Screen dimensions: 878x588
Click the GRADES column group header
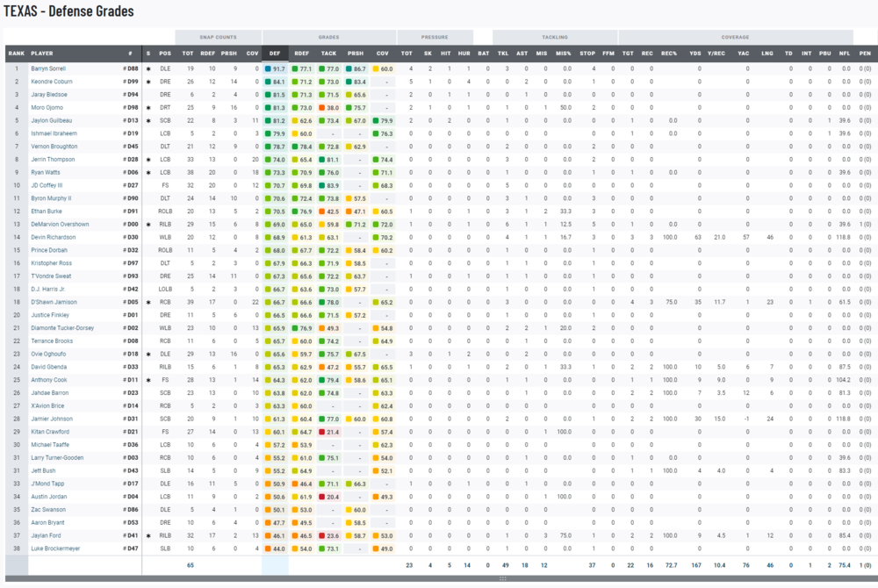(328, 38)
